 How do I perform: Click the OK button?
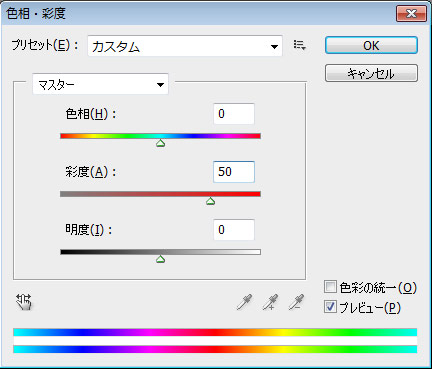coord(371,45)
